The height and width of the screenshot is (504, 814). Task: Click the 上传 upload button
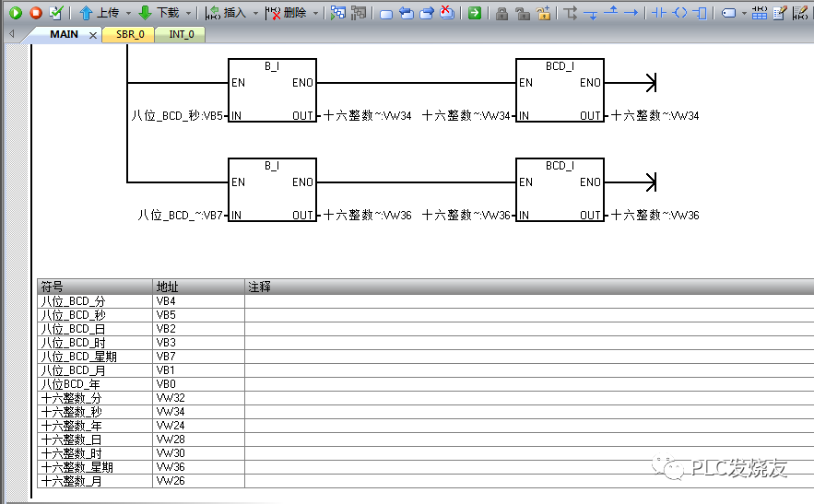[100, 13]
